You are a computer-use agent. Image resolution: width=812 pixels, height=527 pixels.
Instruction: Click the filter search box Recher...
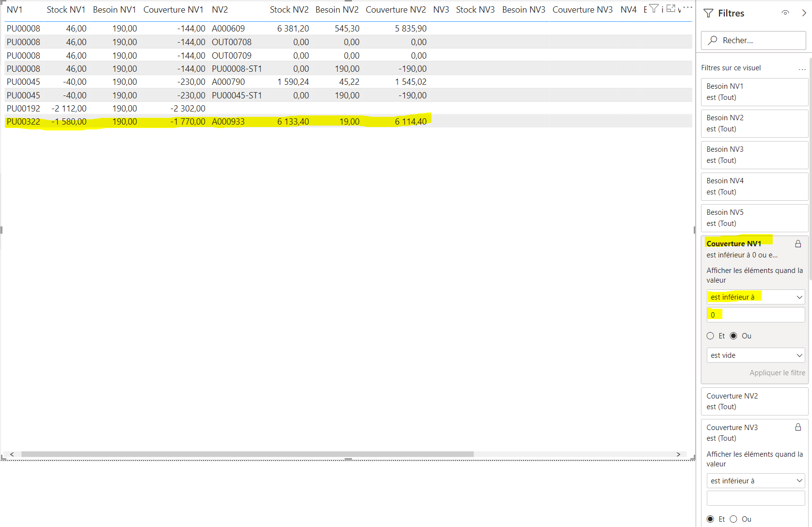[x=753, y=40]
